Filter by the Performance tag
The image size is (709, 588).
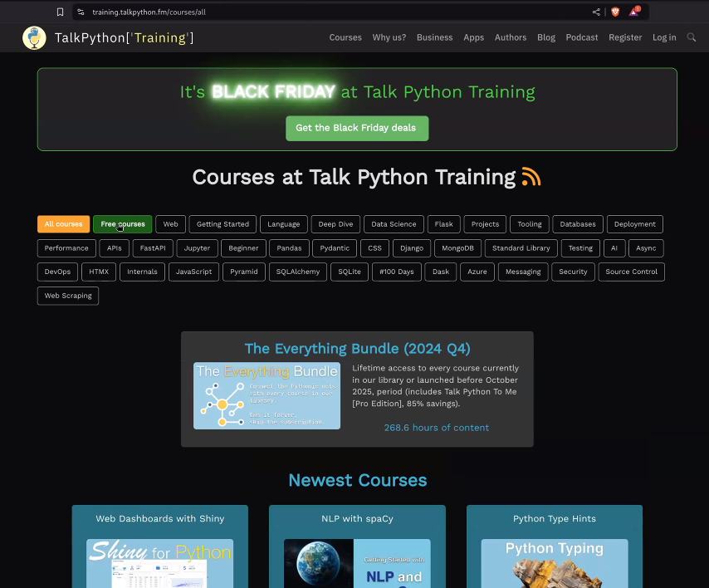pyautogui.click(x=66, y=248)
